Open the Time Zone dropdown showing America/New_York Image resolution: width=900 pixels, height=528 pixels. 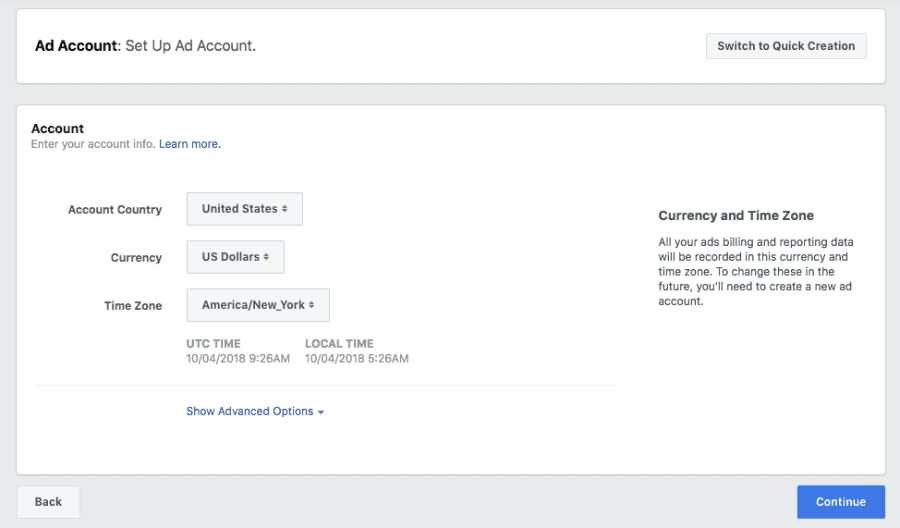click(x=258, y=305)
